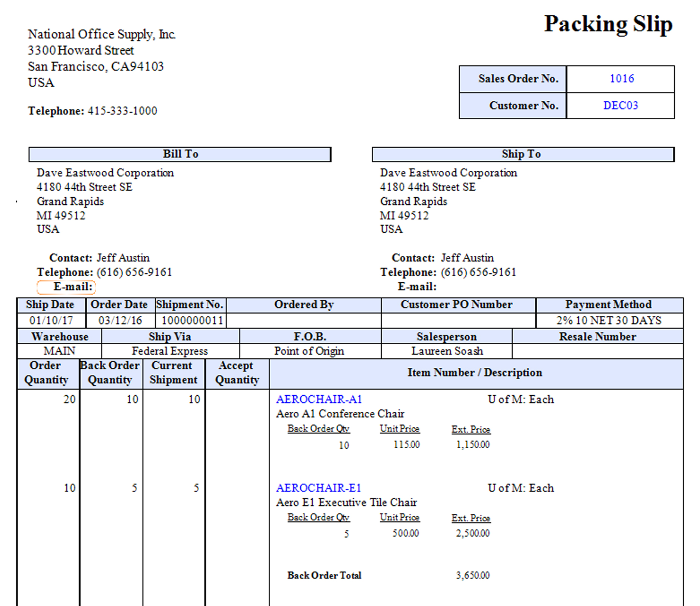Click the DEC03 customer number link
Image resolution: width=700 pixels, height=606 pixels.
(621, 106)
